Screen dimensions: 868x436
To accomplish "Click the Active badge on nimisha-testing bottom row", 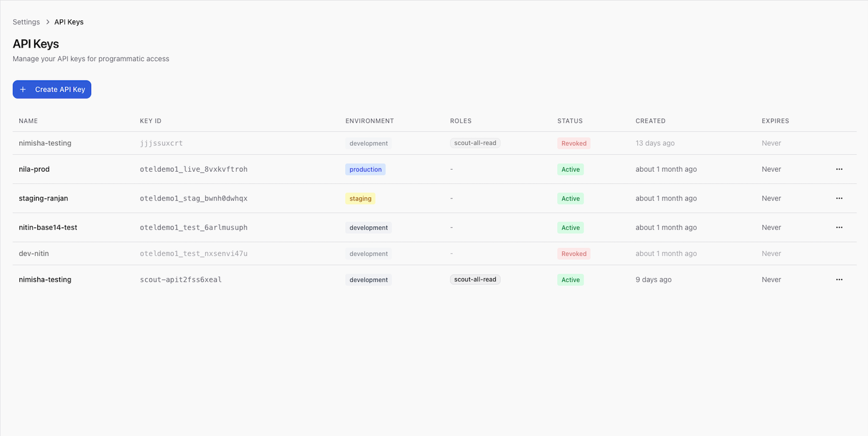I will 570,280.
